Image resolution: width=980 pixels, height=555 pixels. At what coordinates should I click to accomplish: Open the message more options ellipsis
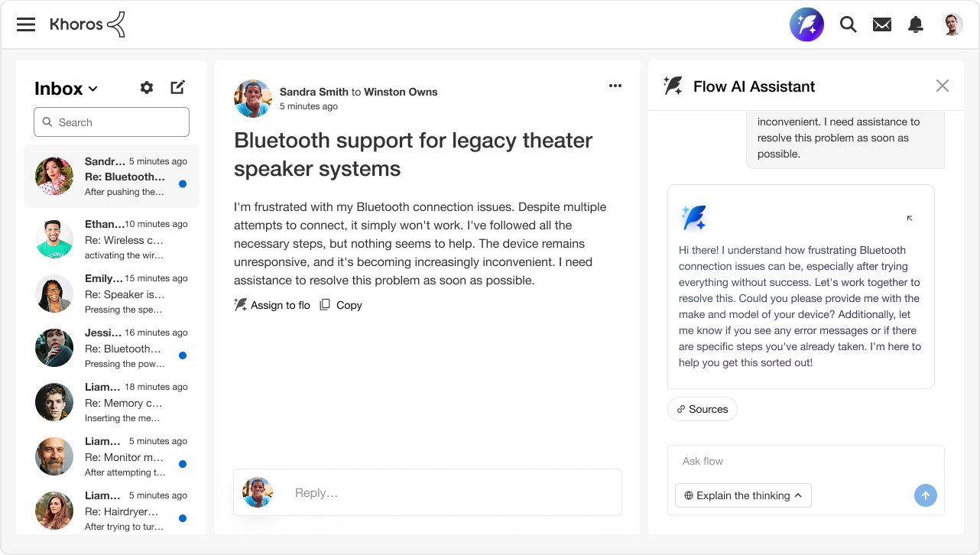click(x=615, y=86)
